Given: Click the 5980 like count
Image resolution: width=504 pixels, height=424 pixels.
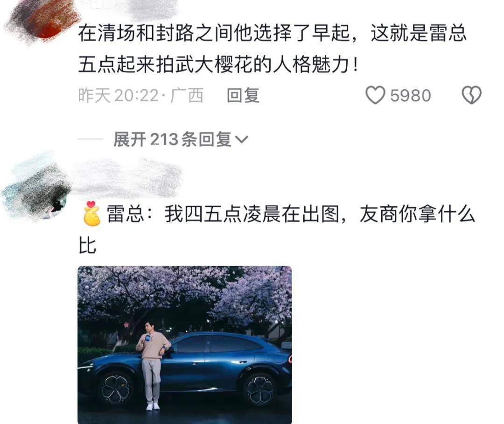Looking at the screenshot, I should pos(411,96).
